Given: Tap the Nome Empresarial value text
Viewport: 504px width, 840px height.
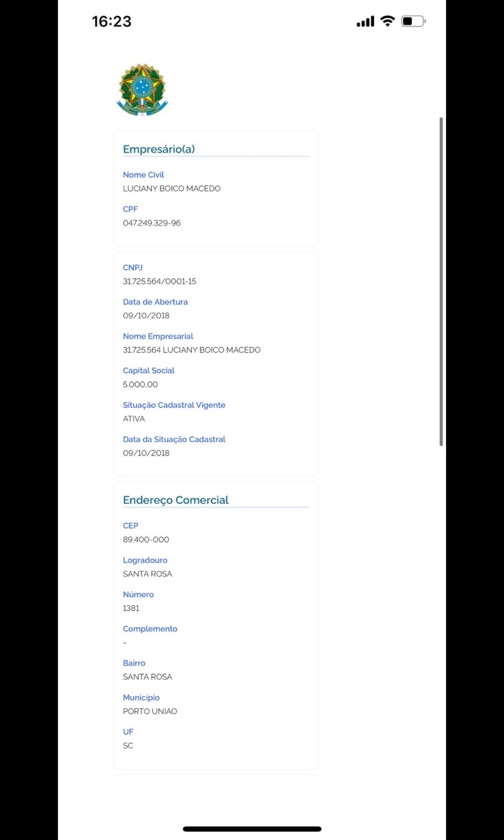Looking at the screenshot, I should (x=192, y=350).
